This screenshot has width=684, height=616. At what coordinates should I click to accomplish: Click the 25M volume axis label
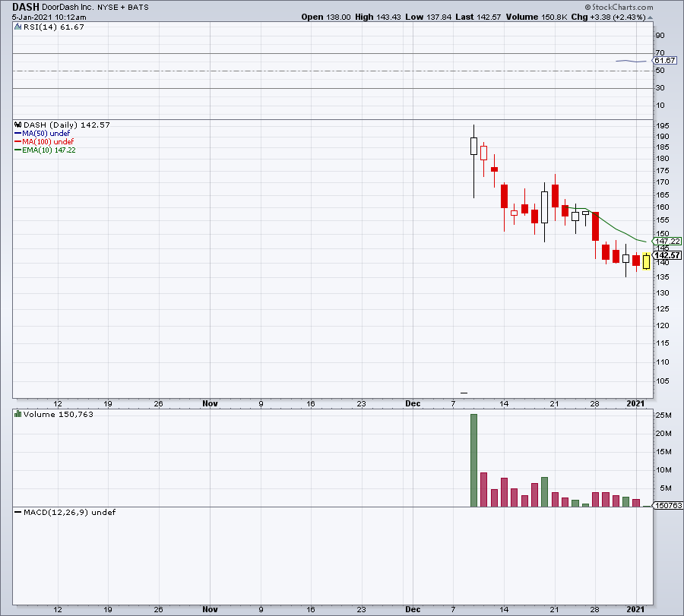663,415
